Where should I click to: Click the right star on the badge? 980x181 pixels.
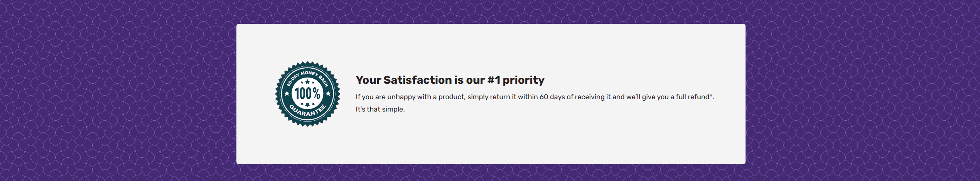(328, 93)
